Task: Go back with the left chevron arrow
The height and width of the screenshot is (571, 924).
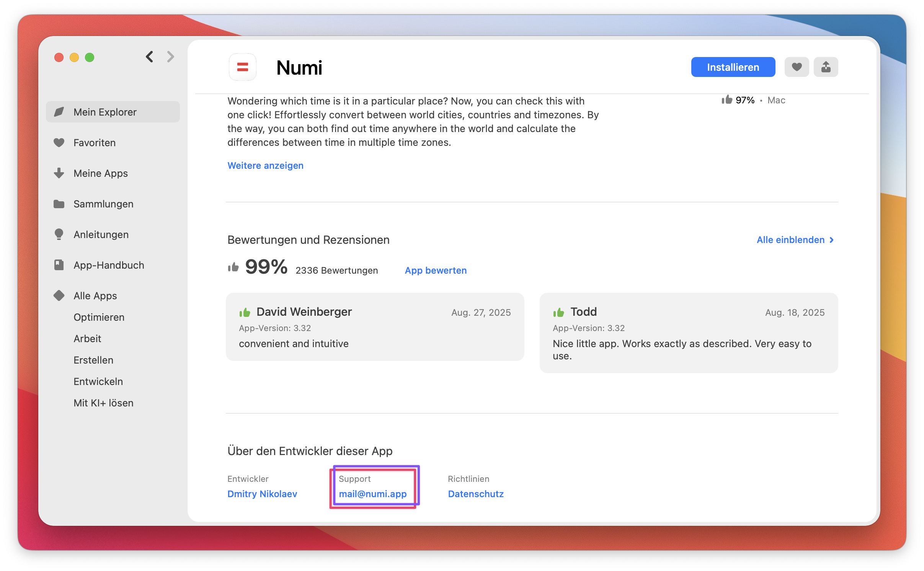Action: (149, 57)
